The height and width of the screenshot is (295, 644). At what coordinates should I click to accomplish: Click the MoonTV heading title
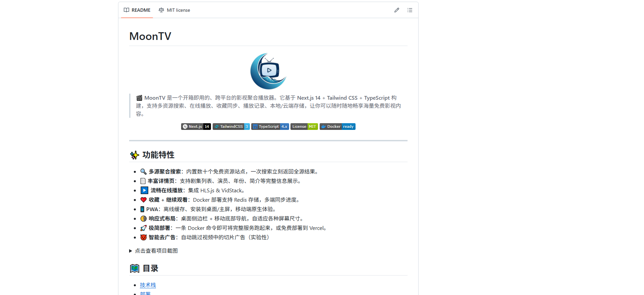coord(150,36)
